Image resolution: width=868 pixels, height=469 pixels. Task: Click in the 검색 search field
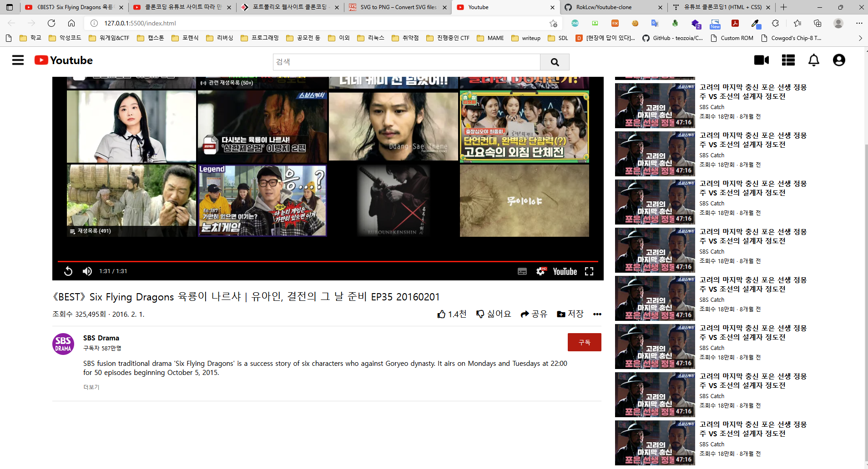(x=407, y=62)
